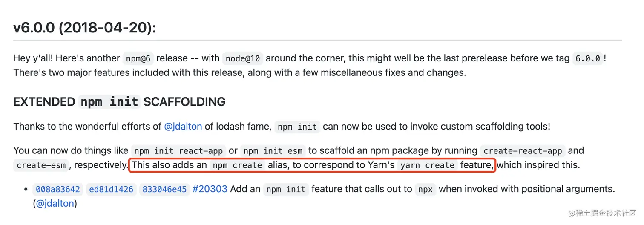Click the 6.0.0 inline code tag
This screenshot has height=225, width=644.
588,58
